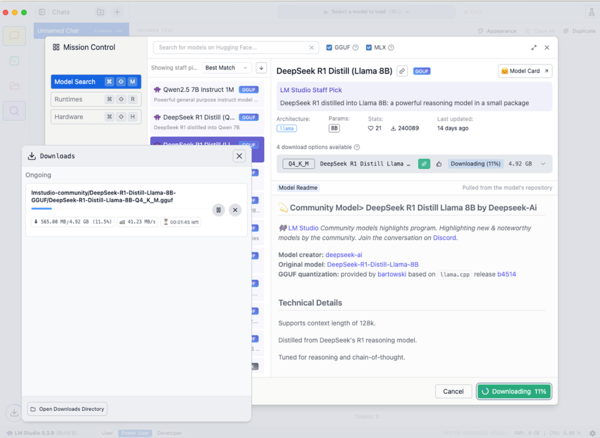Open the DeepSeek-R1-Distill-Llama-8B original model link
The width and height of the screenshot is (600, 438).
(372, 265)
